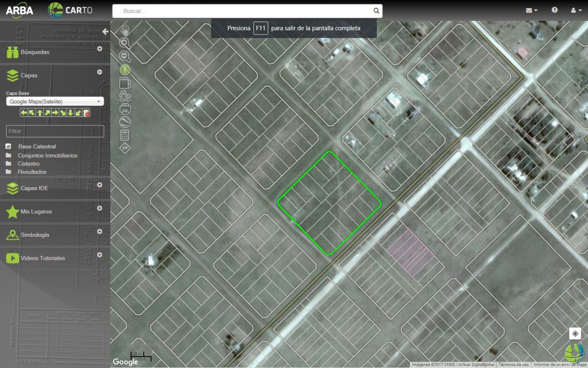Select the pan hand tool
Viewport: 588px width, 368px height.
click(x=125, y=30)
